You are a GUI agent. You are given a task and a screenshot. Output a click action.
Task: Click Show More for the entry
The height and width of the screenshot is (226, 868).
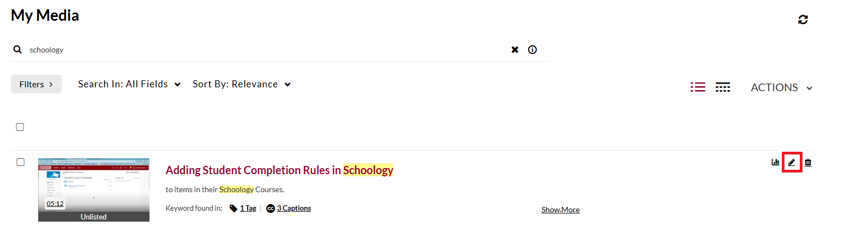(560, 210)
